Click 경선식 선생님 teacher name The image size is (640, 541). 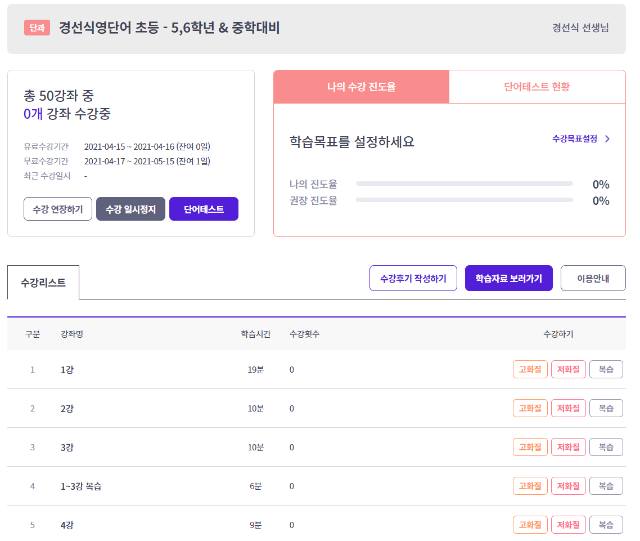[x=580, y=28]
